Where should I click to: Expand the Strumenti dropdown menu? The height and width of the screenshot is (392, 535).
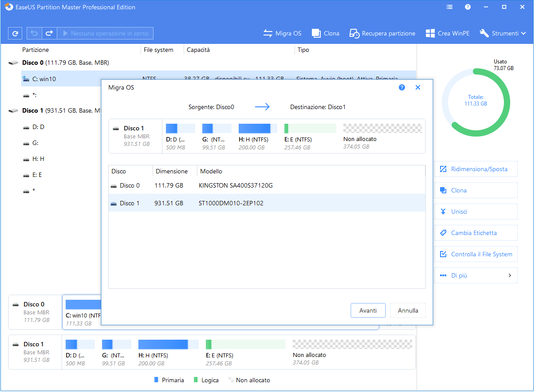(x=503, y=33)
